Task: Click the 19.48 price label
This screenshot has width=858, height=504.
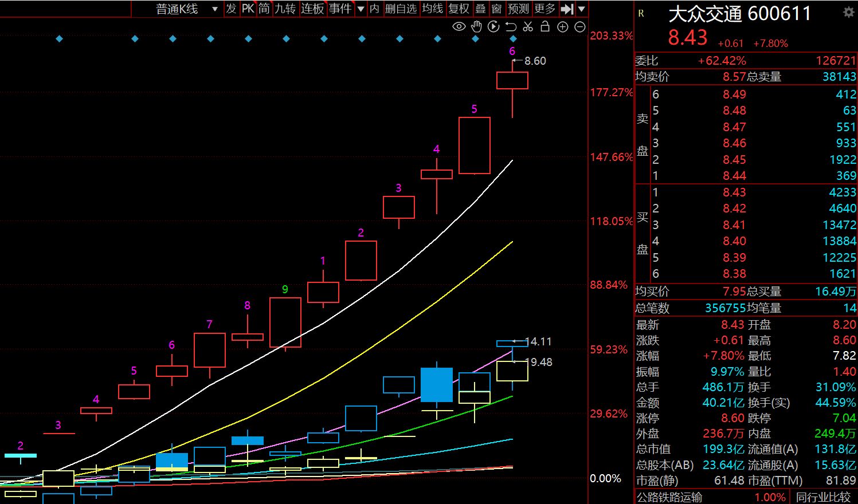Action: 539,362
